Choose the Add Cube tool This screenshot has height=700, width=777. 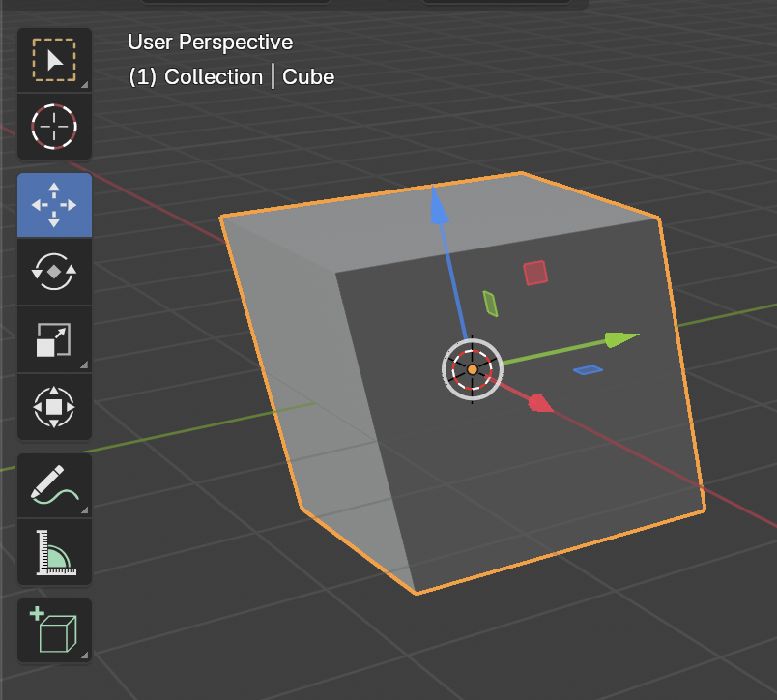pos(54,630)
